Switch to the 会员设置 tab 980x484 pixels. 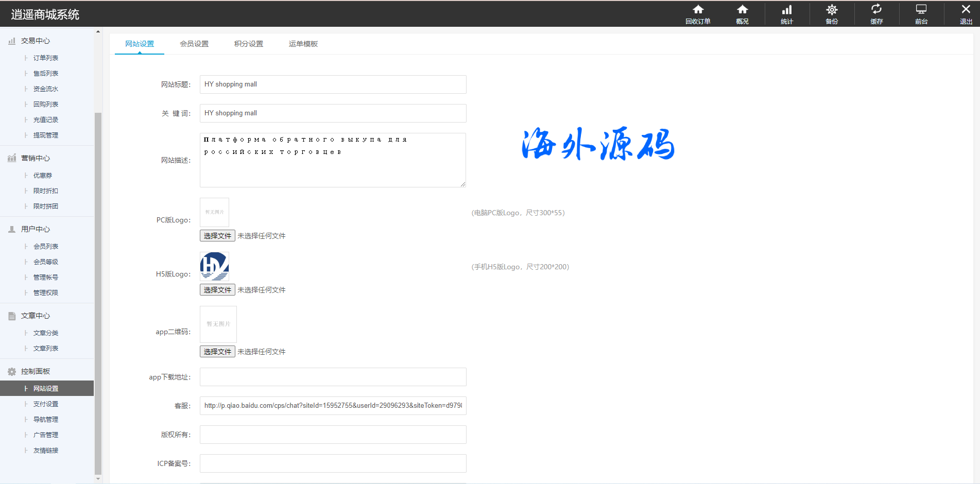coord(194,44)
